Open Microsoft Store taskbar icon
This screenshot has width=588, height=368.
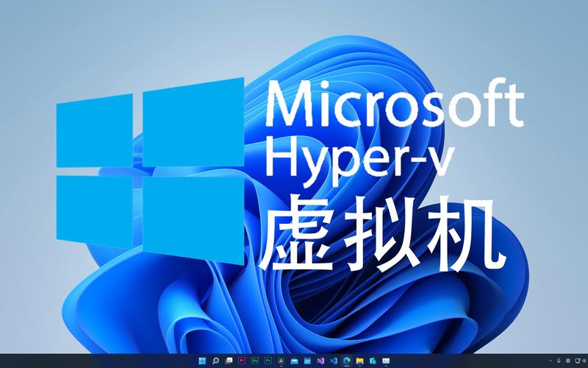pos(373,361)
